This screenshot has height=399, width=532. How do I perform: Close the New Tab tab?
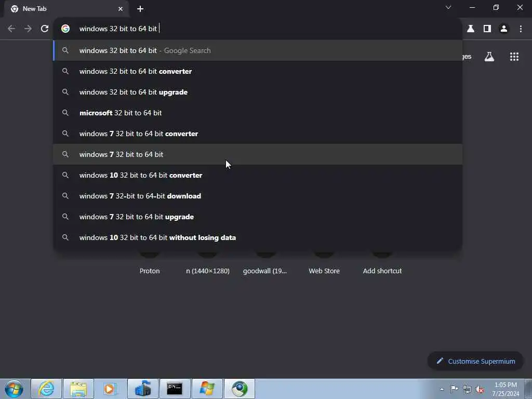(x=121, y=9)
